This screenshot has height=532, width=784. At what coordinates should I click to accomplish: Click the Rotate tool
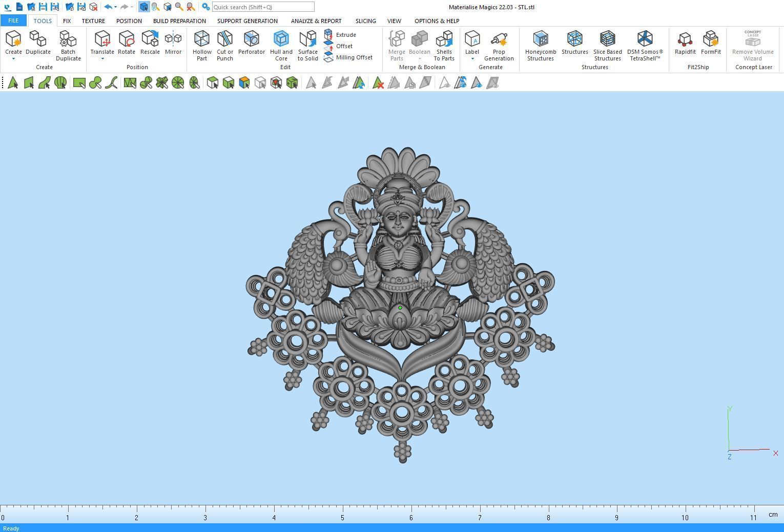(127, 42)
